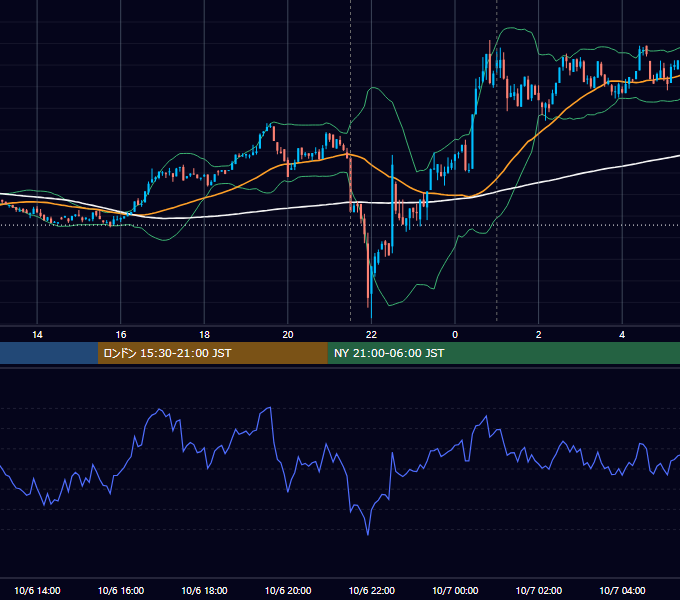Click the 10/7 04:00 label on indicator axis

(x=622, y=590)
